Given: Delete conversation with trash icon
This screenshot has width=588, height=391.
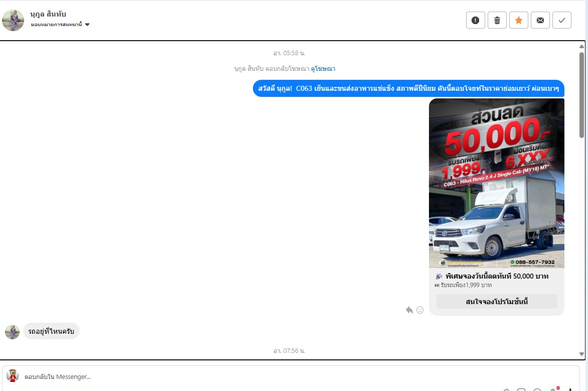Looking at the screenshot, I should pos(497,20).
